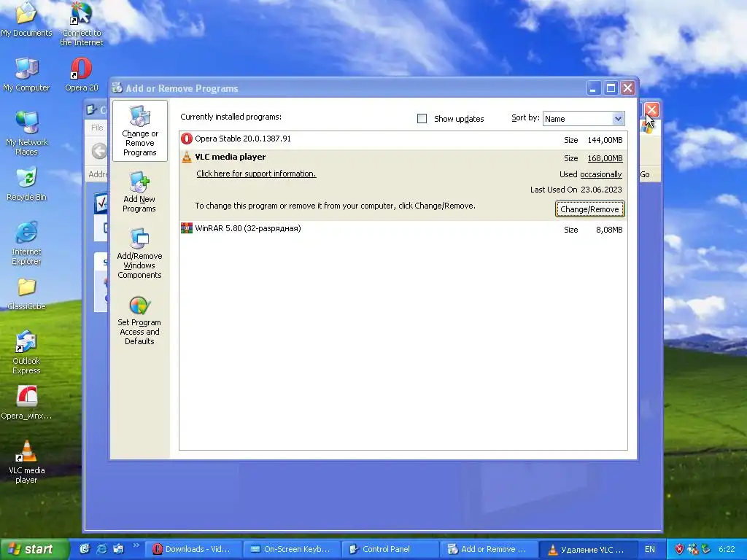Screen dimensions: 747x560
Task: Select the Opera Stable 20.0.1387.91 entry
Action: (x=403, y=139)
